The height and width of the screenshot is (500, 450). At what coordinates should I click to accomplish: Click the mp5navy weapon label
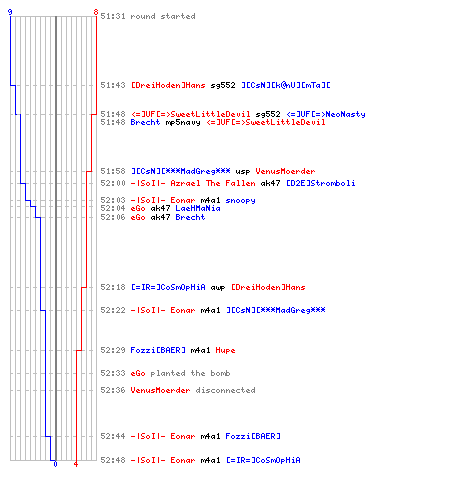coord(183,122)
